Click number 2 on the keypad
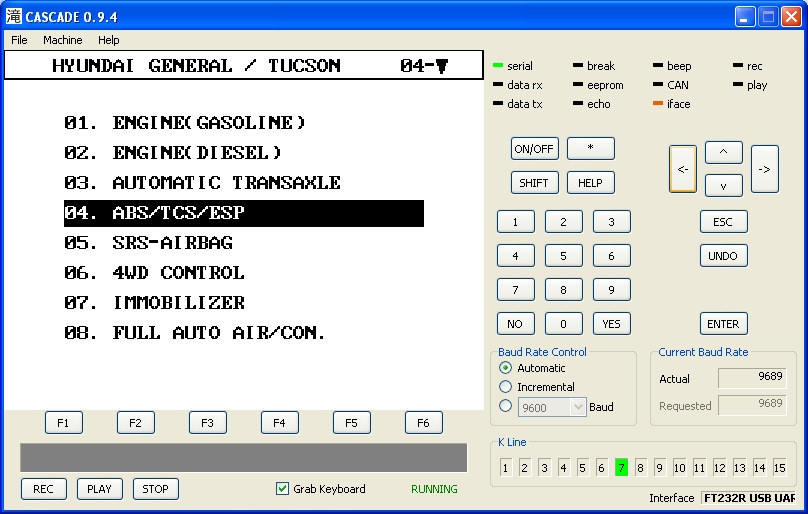808x514 pixels. pos(564,222)
